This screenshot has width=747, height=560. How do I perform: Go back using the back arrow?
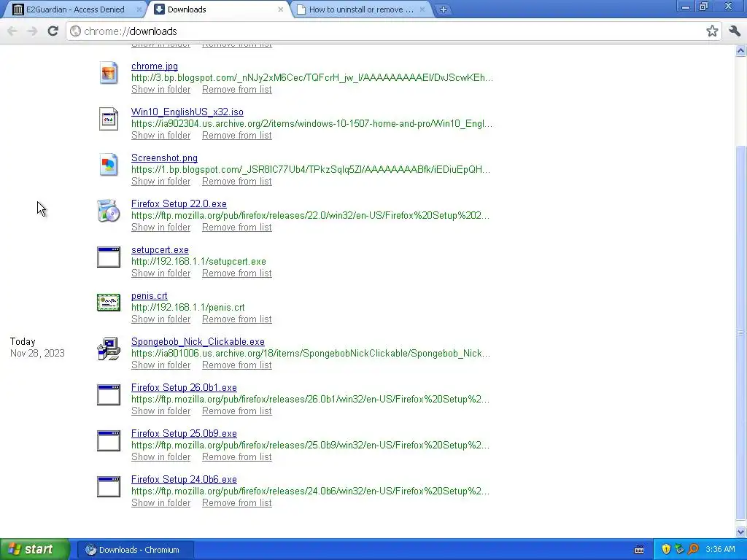(12, 31)
